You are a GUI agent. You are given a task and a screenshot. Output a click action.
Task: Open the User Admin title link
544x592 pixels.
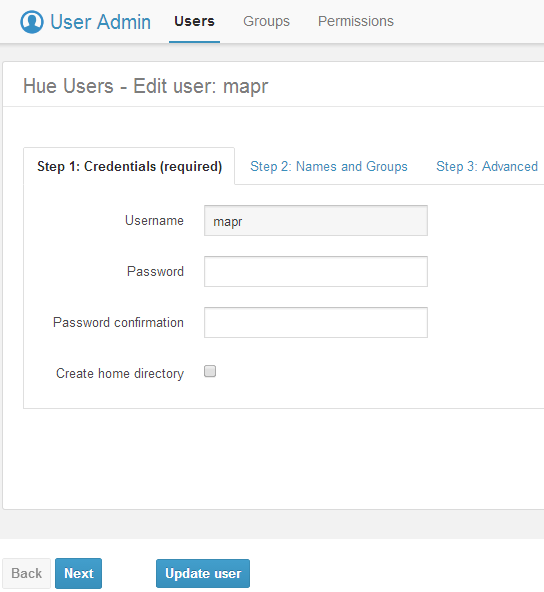[100, 22]
